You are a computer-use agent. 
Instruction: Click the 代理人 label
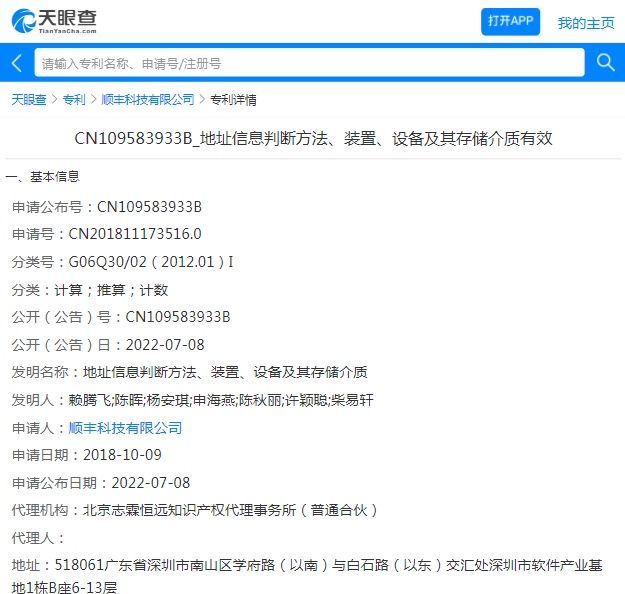pyautogui.click(x=38, y=538)
